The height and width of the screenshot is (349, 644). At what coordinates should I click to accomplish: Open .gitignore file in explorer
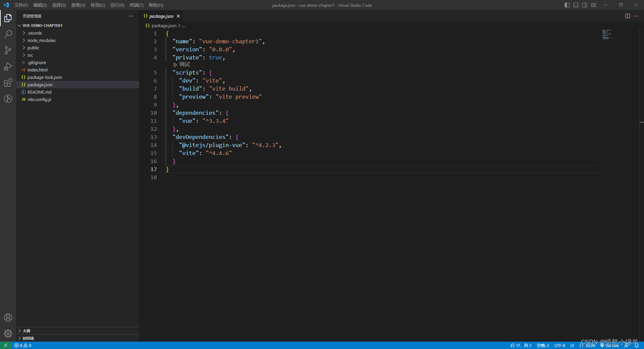pos(77,62)
